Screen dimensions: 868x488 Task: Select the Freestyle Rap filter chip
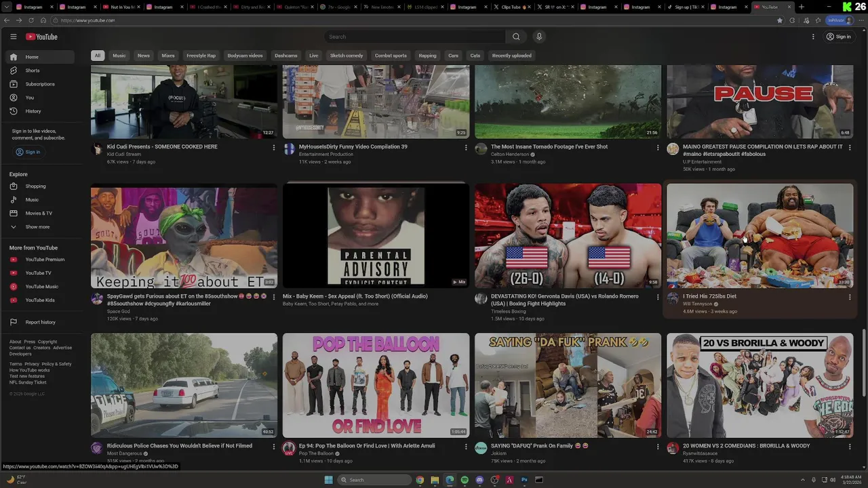(201, 56)
